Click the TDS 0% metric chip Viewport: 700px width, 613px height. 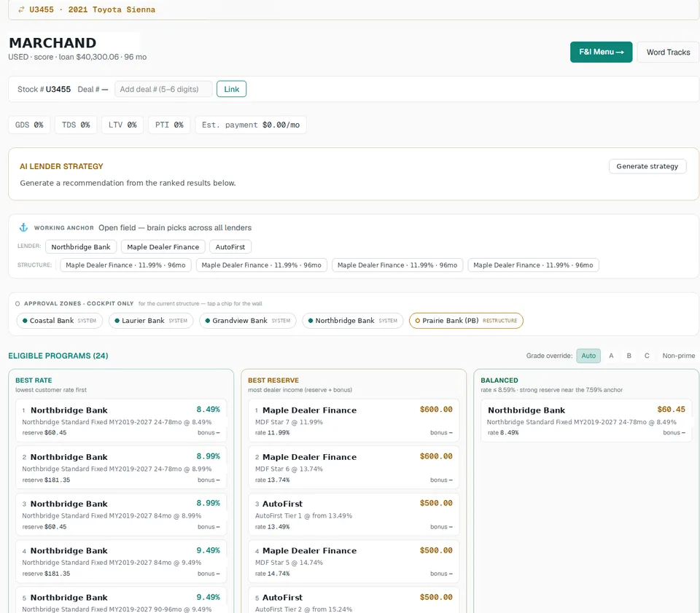(x=76, y=125)
